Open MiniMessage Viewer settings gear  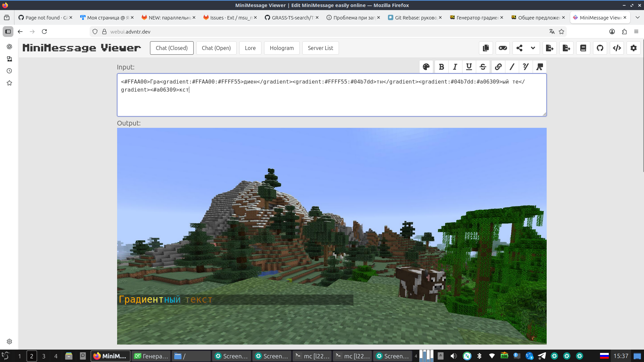point(634,48)
